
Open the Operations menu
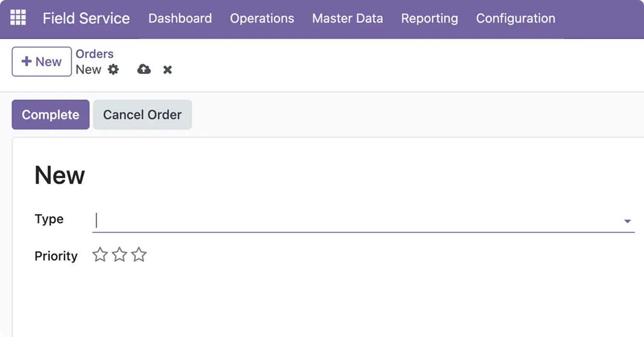[262, 18]
